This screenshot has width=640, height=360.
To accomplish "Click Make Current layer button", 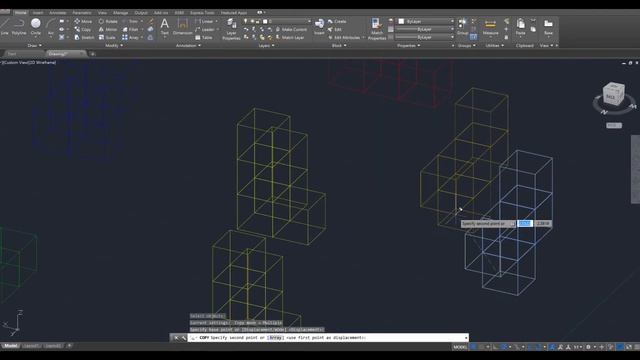I will pyautogui.click(x=291, y=29).
